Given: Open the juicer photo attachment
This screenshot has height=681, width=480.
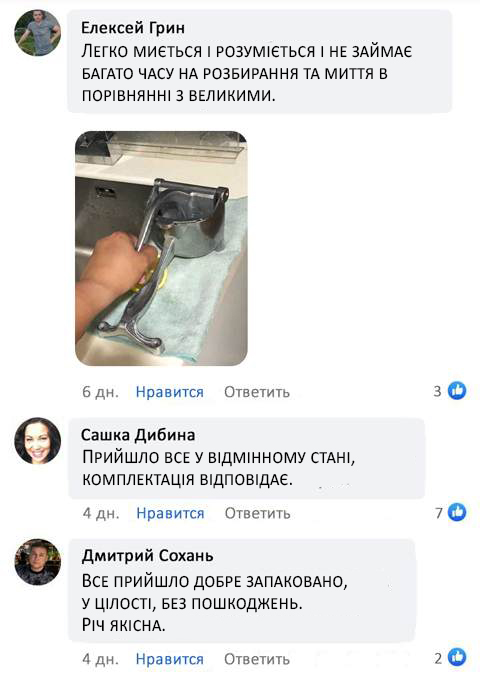Looking at the screenshot, I should [161, 248].
